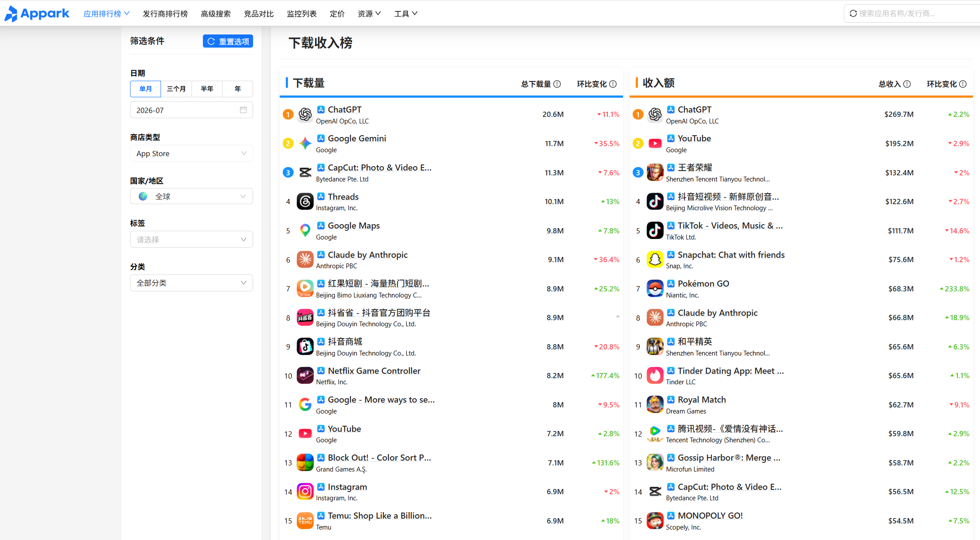Open ChatGPT link in revenue list
The image size is (980, 540).
[695, 109]
